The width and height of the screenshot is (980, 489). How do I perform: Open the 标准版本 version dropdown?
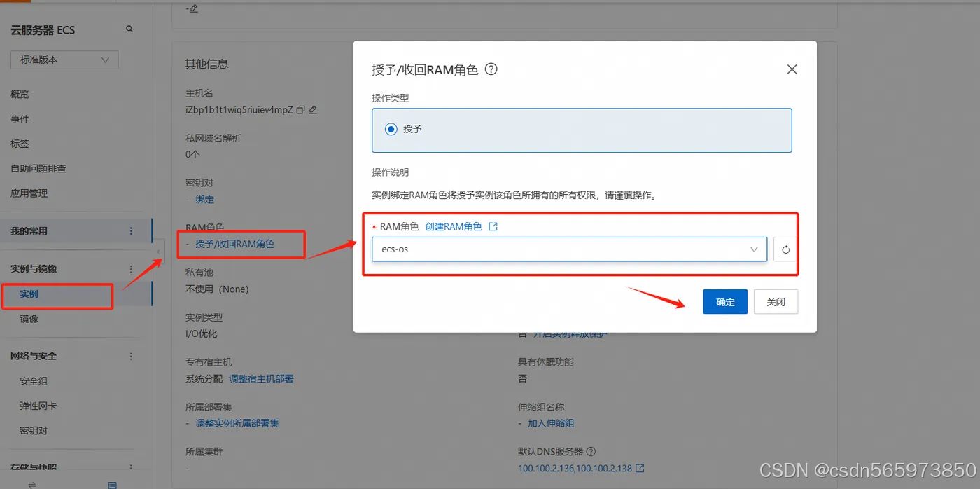[x=64, y=60]
